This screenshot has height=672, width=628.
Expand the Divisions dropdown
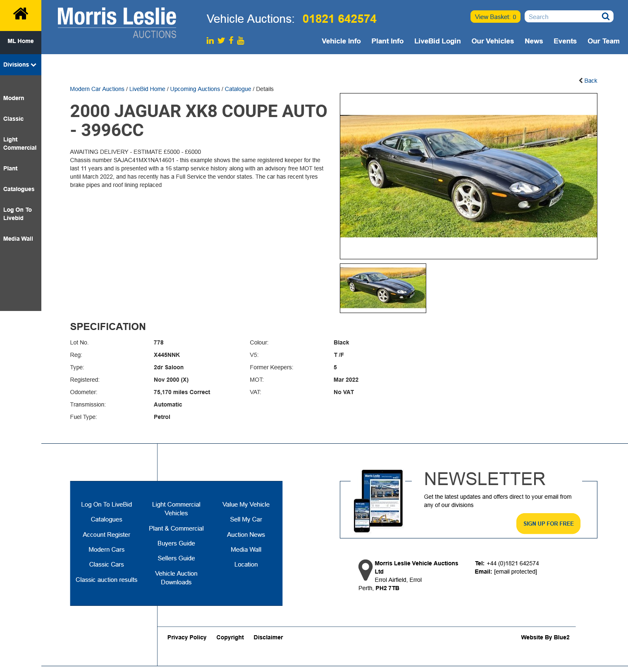[x=20, y=65]
